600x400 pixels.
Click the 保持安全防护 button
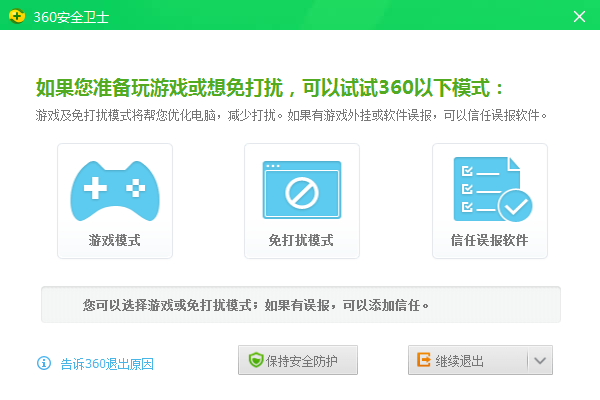[298, 360]
